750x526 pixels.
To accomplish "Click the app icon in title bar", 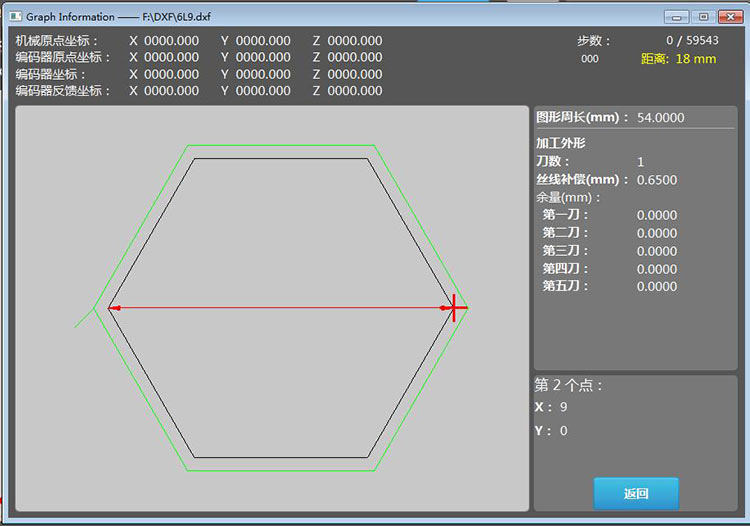I will (15, 17).
